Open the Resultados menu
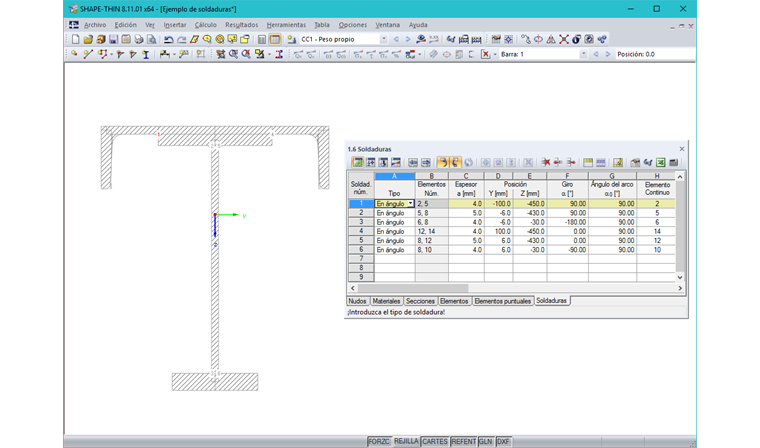The width and height of the screenshot is (760, 448). (241, 25)
